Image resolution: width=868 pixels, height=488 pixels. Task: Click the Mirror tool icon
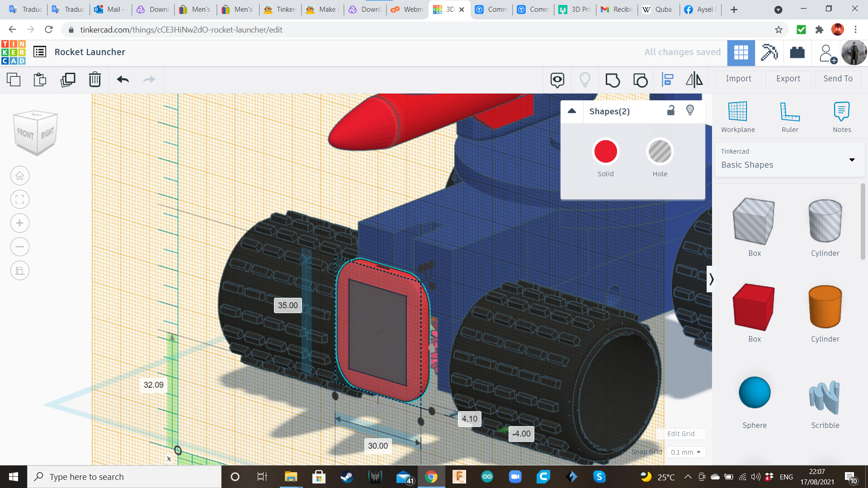click(694, 80)
